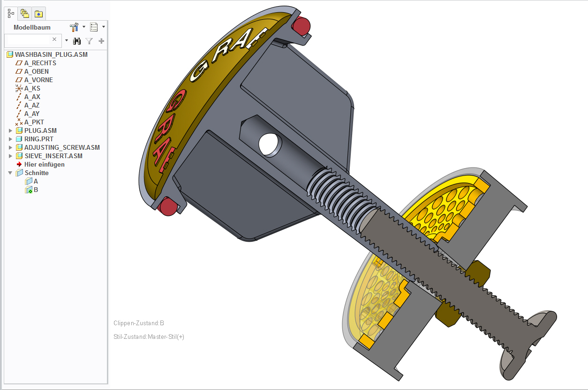Select the A_OBEN datum plane
This screenshot has height=390, width=588.
coord(37,71)
